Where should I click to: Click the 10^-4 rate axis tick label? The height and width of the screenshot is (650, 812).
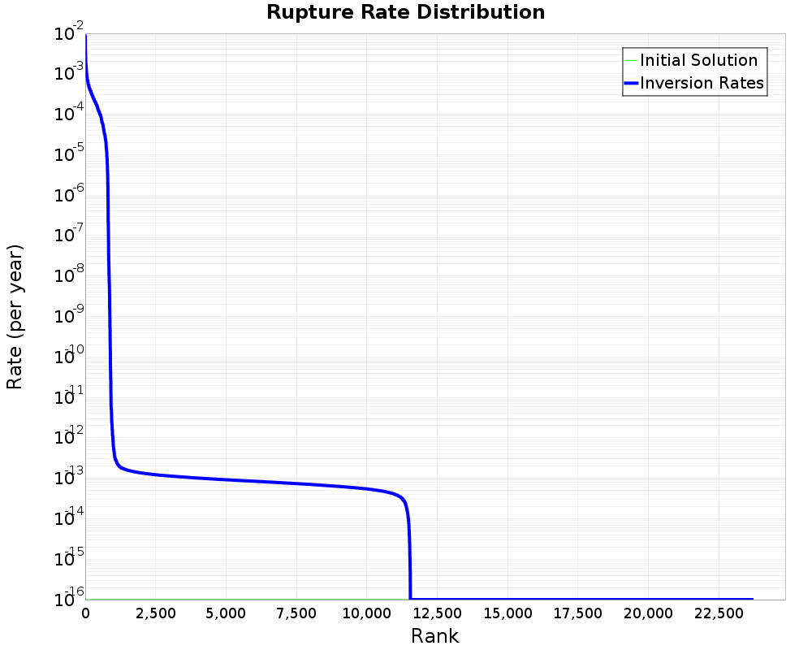click(x=68, y=113)
